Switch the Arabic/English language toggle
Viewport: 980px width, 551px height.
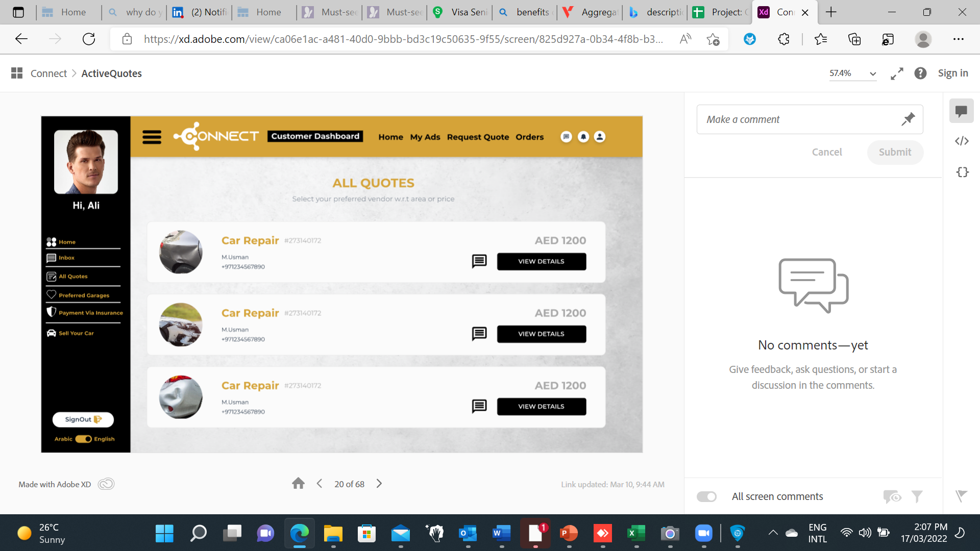point(84,439)
